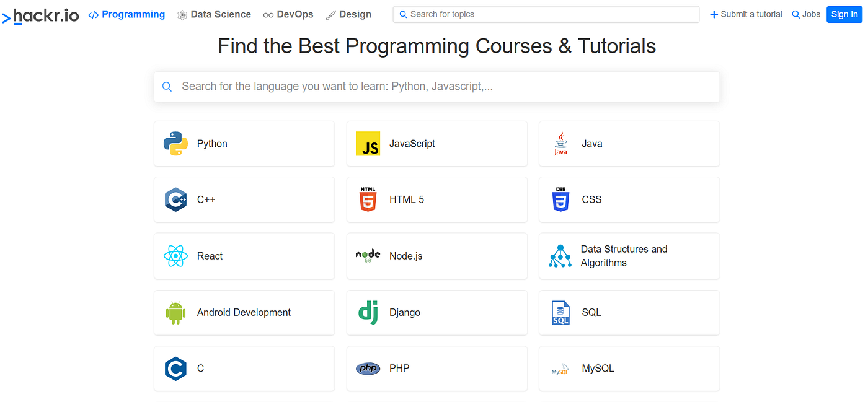Select the Python label text
This screenshot has height=402, width=868.
212,144
